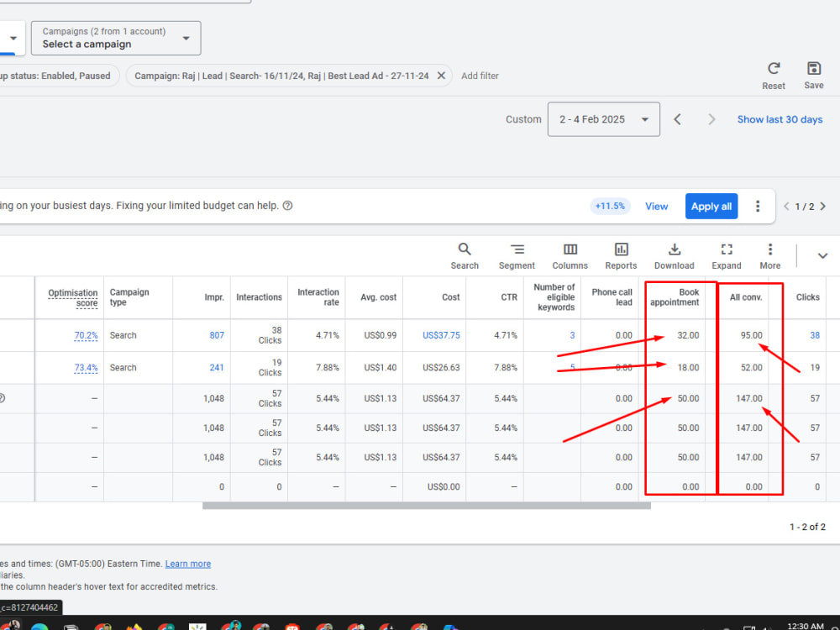This screenshot has height=630, width=840.
Task: Sort by Phone call lead column header
Action: (612, 297)
